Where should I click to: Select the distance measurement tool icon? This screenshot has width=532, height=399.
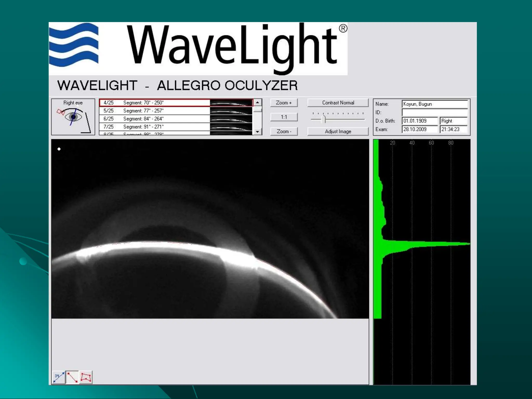59,377
